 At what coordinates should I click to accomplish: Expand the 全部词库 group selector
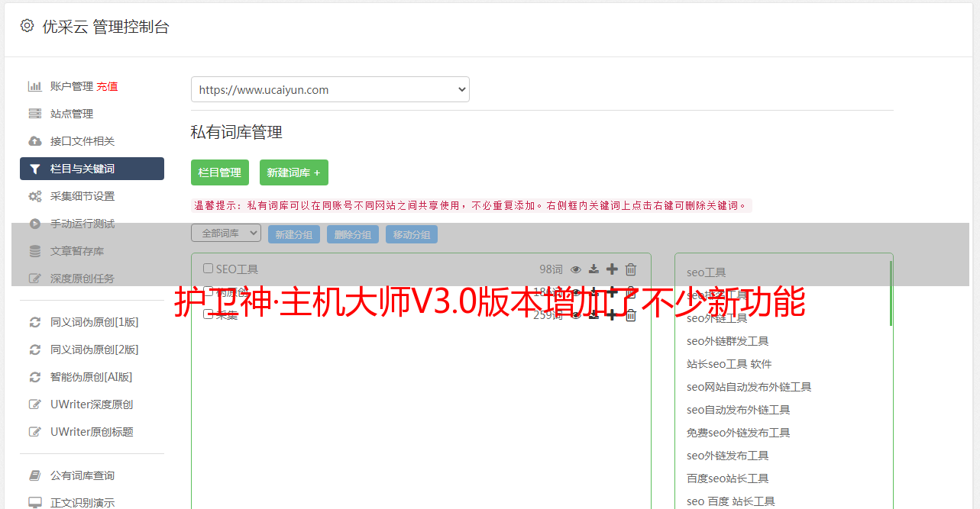[226, 234]
